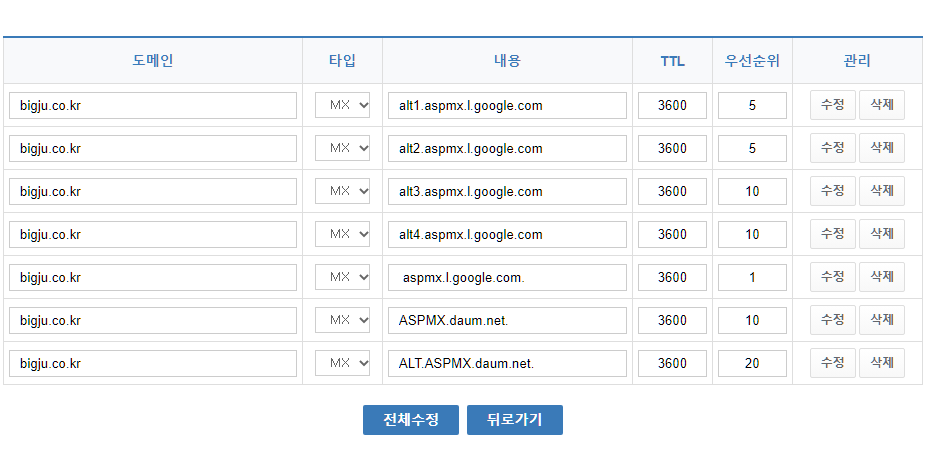Screen dimensions: 931x460
Task: Edit TTL field in alt4.aspmx.l.google.com row
Action: (673, 234)
